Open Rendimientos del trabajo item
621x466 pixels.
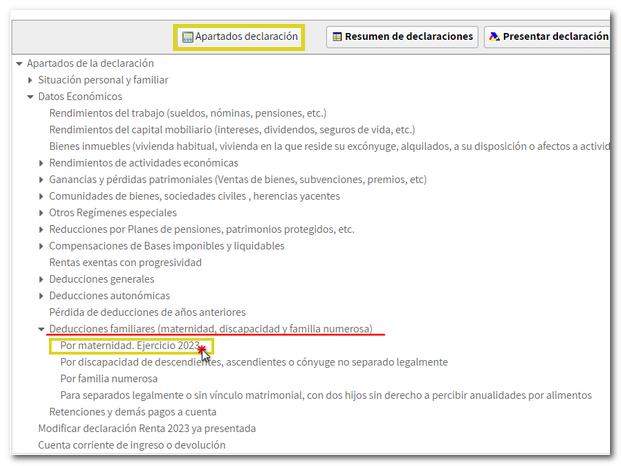click(187, 113)
